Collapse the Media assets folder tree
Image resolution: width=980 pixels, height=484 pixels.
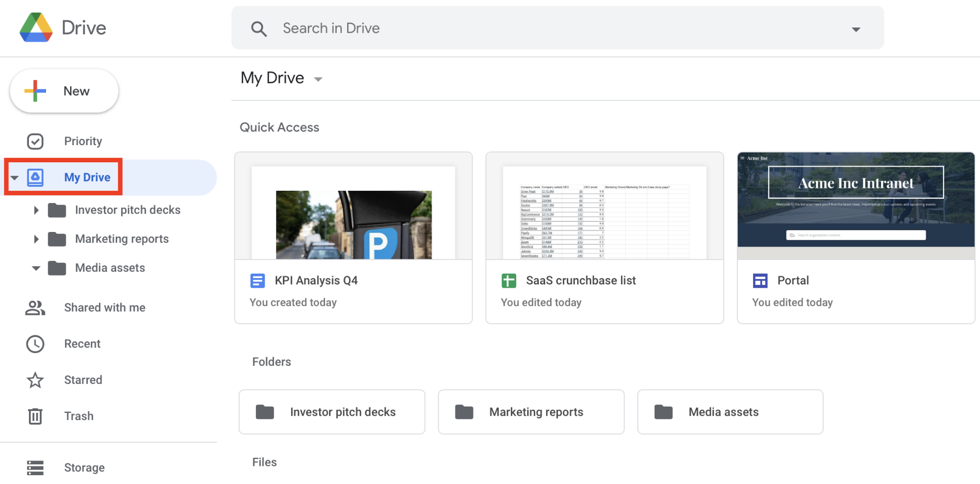(x=36, y=268)
